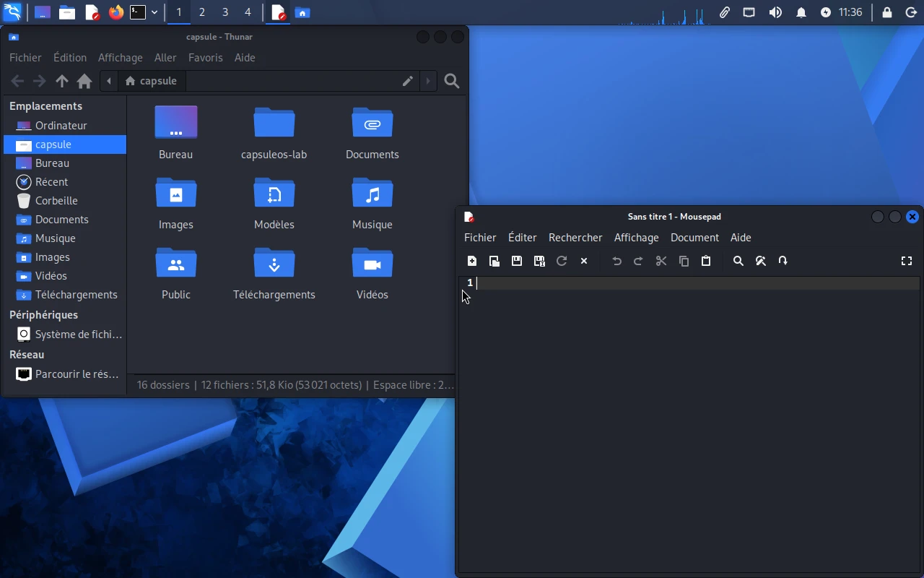Screen dimensions: 924x578
Task: Click the capsule path button in Thunar
Action: (x=151, y=81)
